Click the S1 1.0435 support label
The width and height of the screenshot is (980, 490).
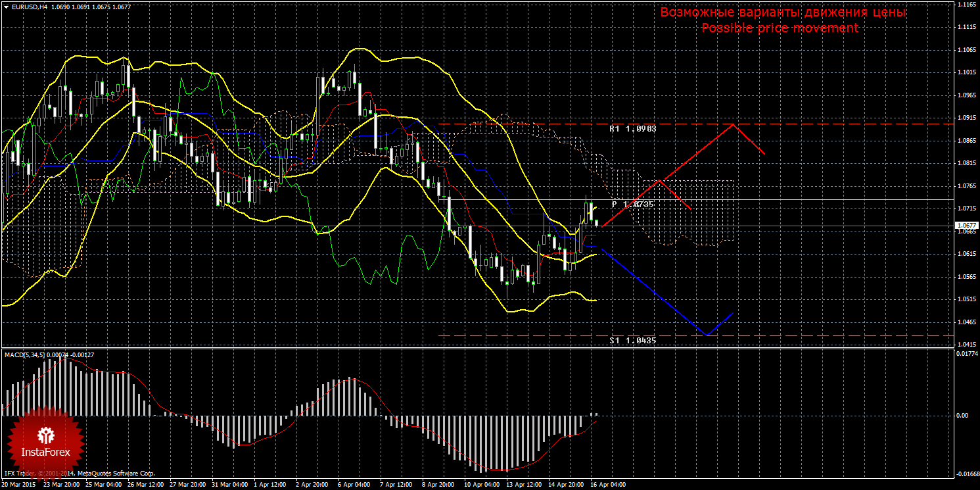point(632,341)
